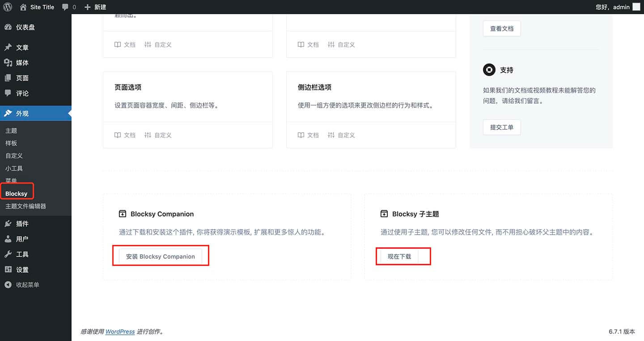The image size is (644, 341).
Task: Select 主题文件编辑器 submenu item
Action: pos(25,206)
